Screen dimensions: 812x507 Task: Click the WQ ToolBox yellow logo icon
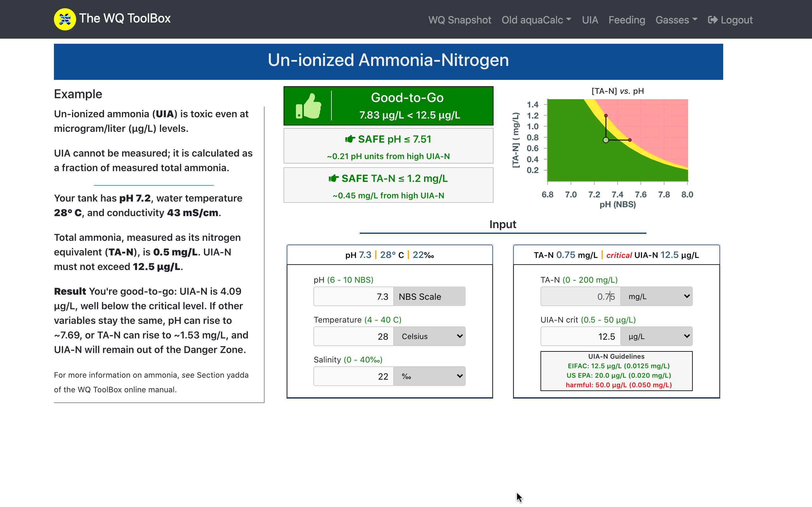coord(65,19)
